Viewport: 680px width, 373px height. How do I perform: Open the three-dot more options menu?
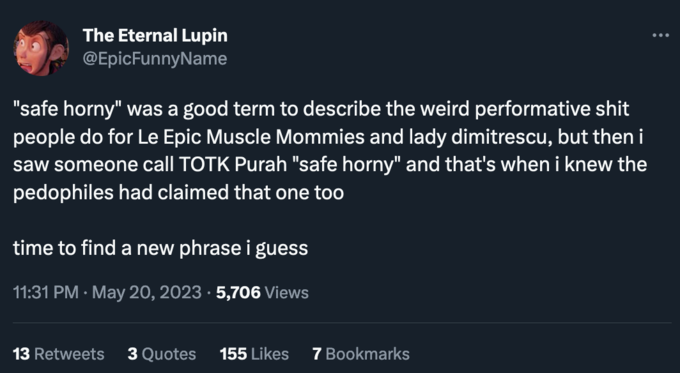click(x=660, y=36)
